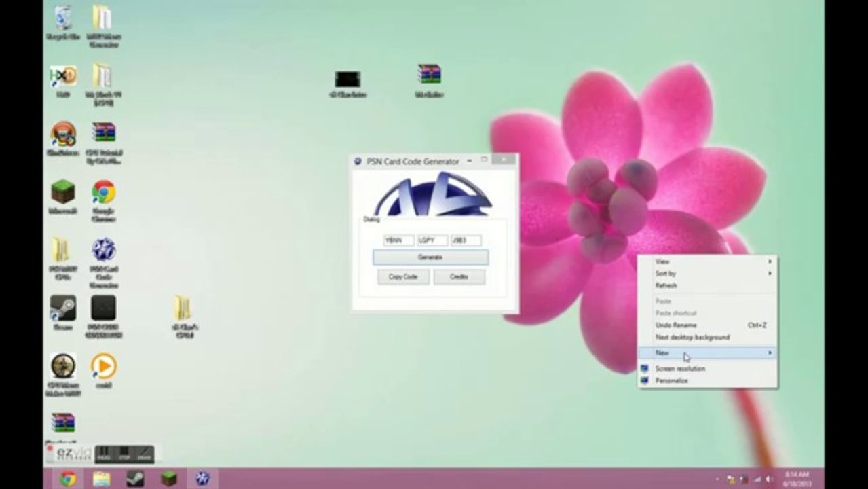Click the ezvid Draw tool button

pyautogui.click(x=144, y=453)
